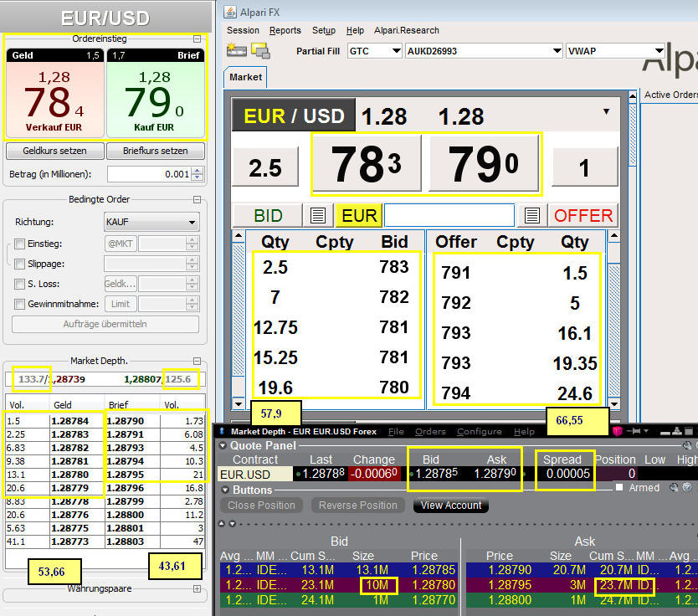The width and height of the screenshot is (698, 616).
Task: Click the View Account button
Action: 450,506
